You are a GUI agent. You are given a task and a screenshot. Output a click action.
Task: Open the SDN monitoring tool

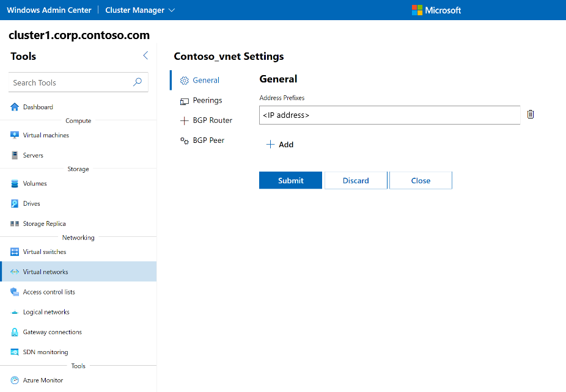[x=46, y=352]
